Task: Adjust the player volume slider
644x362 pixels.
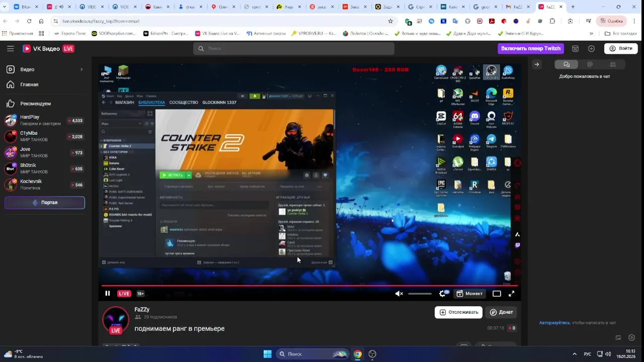Action: 420,294
